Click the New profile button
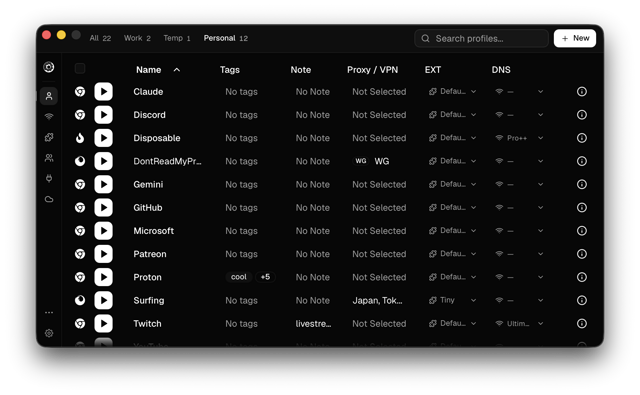This screenshot has width=640, height=395. click(575, 38)
